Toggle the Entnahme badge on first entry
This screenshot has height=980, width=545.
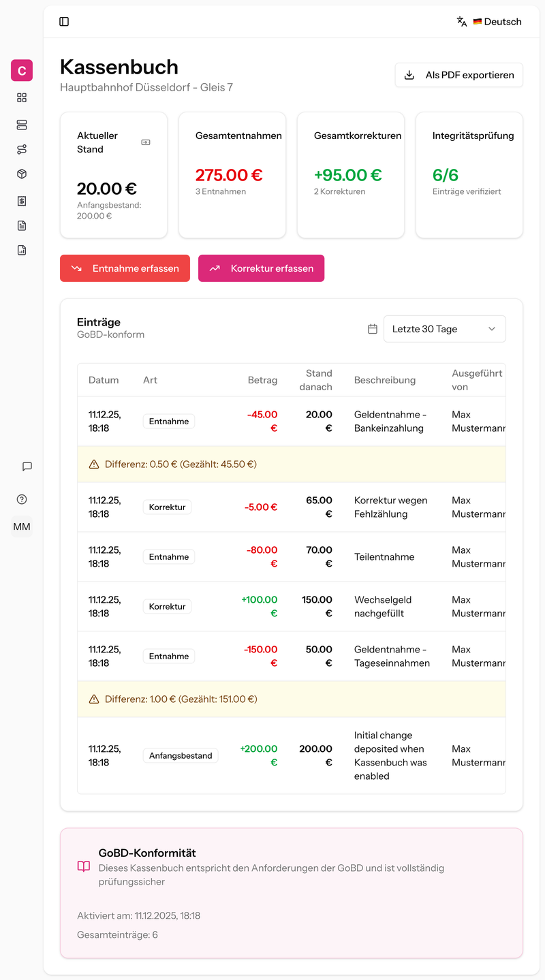(x=168, y=421)
